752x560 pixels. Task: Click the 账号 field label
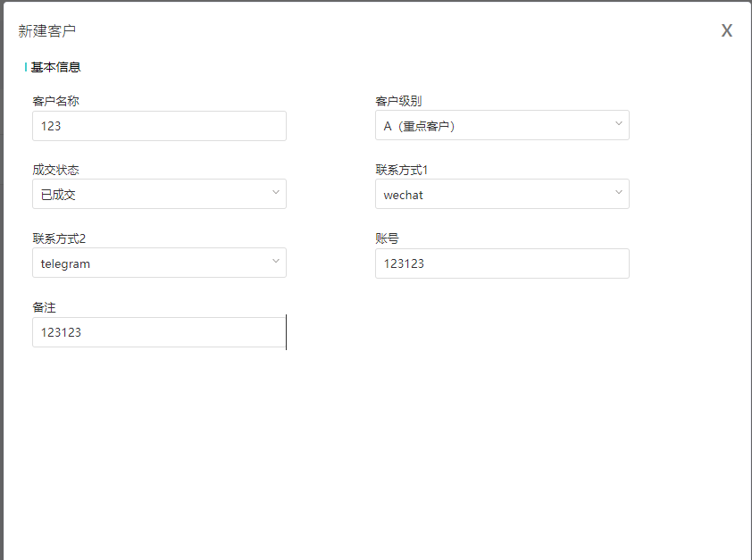click(387, 238)
